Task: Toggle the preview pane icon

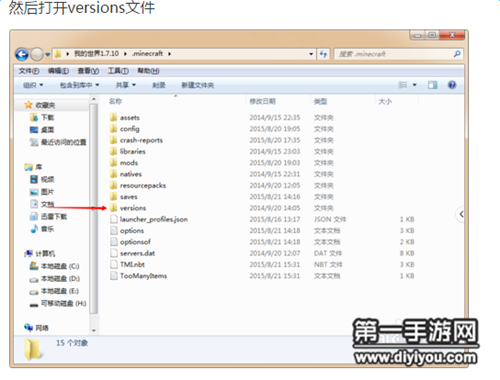Action: click(x=433, y=85)
